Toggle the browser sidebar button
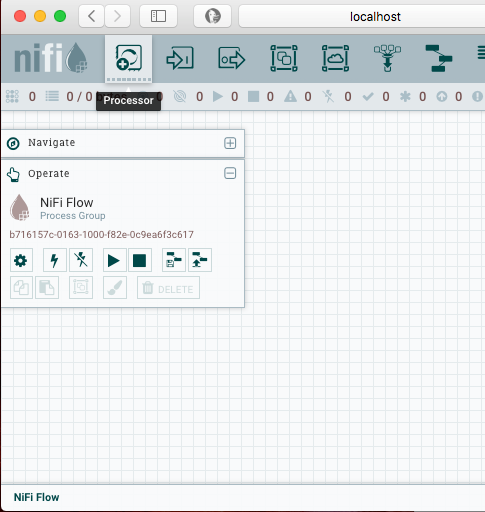 pos(158,16)
